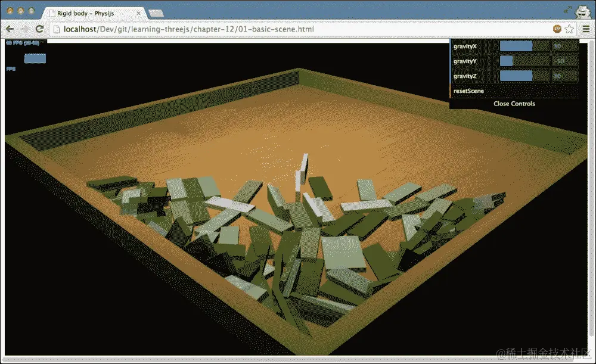The image size is (596, 364).
Task: Click the incognito user icon
Action: click(582, 11)
